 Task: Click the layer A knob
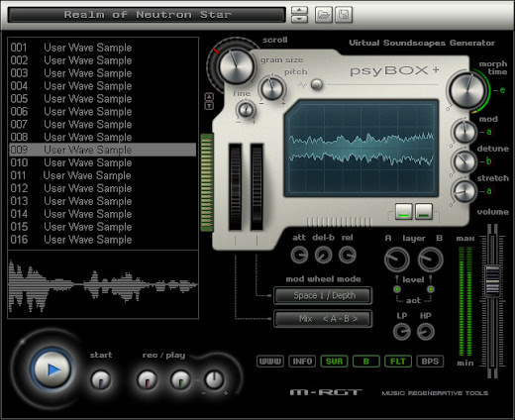click(396, 260)
